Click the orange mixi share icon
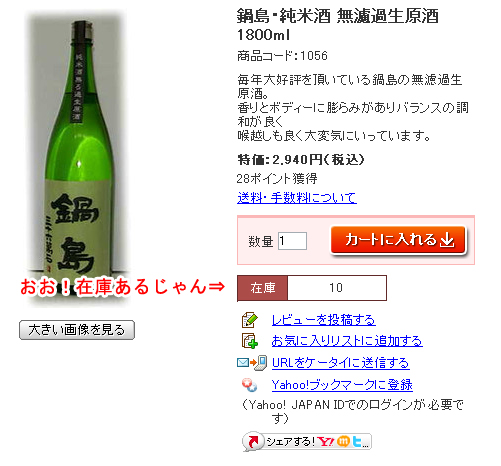501x466 pixels. (x=343, y=442)
